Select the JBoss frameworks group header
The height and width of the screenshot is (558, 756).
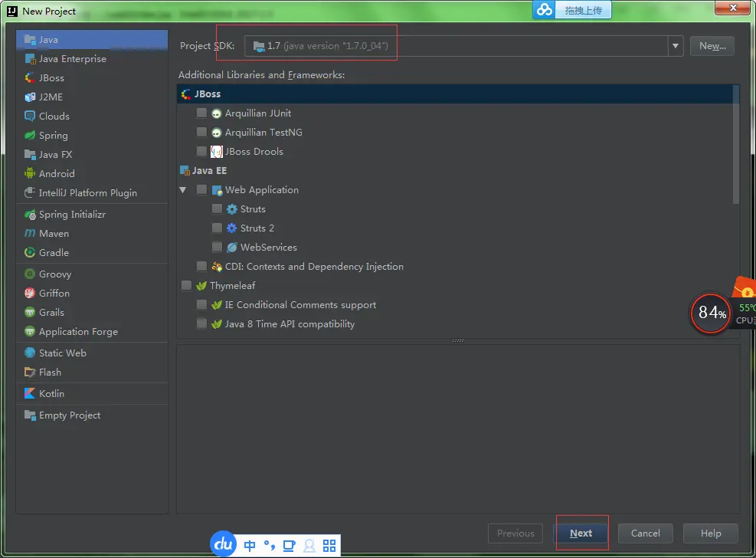coord(455,94)
